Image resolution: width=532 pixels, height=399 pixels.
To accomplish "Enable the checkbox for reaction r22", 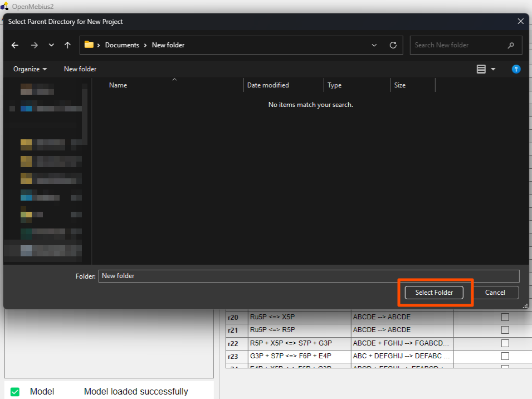I will 505,343.
